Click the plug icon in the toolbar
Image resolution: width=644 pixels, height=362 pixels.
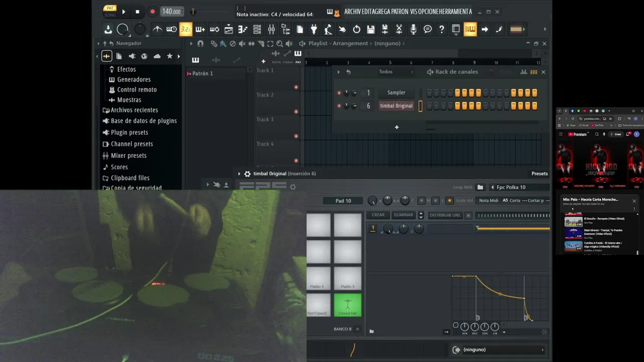pyautogui.click(x=314, y=29)
